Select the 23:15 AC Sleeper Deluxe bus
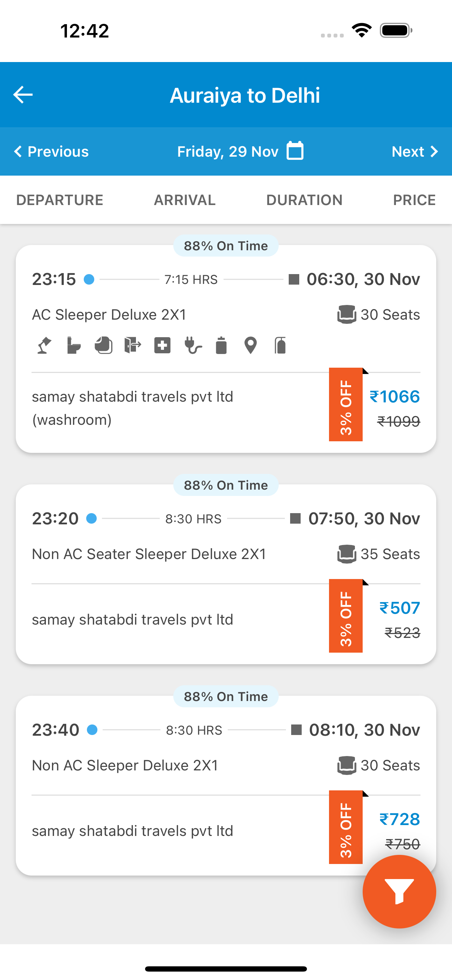The width and height of the screenshot is (452, 980). point(226,348)
